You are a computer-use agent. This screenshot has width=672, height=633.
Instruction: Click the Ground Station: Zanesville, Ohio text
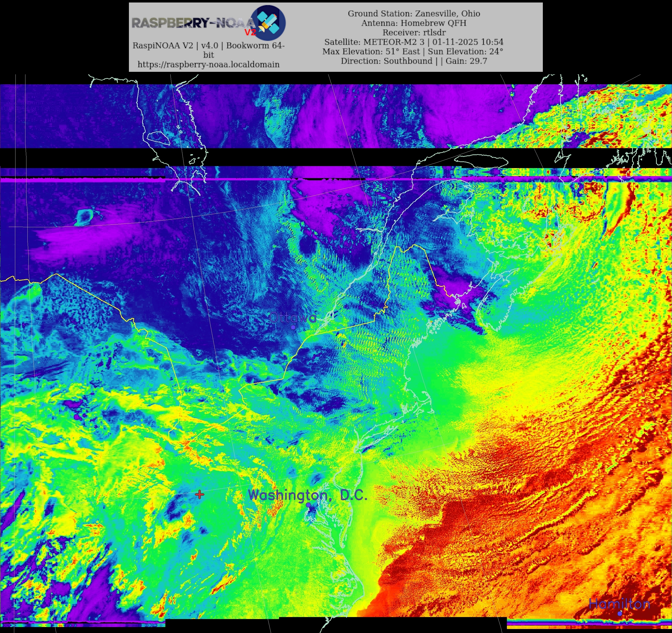pyautogui.click(x=414, y=13)
